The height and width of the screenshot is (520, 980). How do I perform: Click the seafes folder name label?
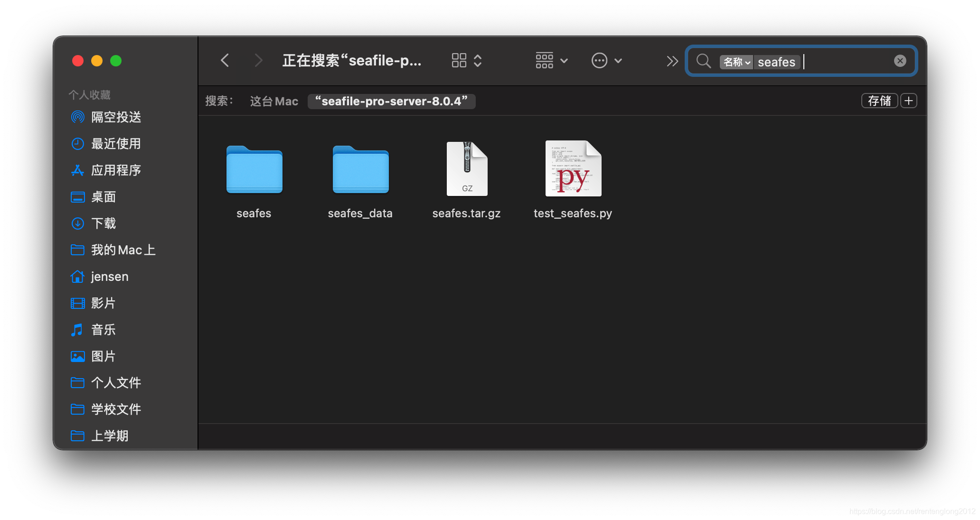coord(254,214)
